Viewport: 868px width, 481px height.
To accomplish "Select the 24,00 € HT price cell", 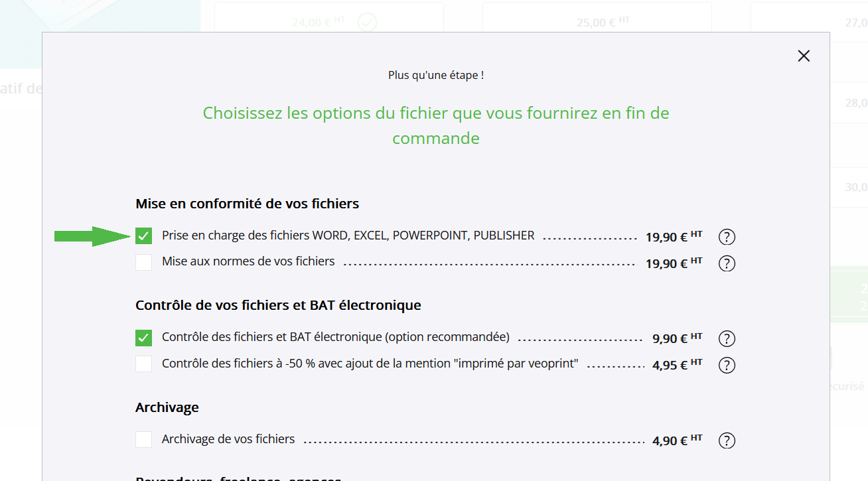I will 329,22.
